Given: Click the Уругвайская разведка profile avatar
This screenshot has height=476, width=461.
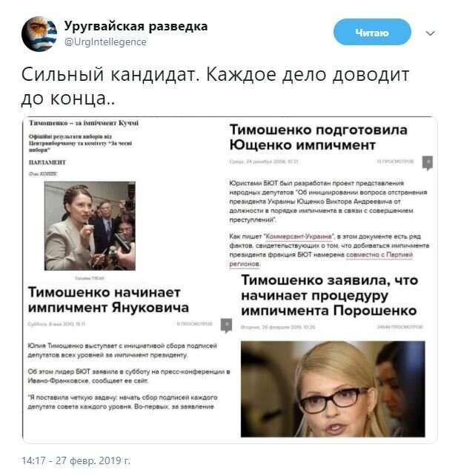Looking at the screenshot, I should pos(39,33).
